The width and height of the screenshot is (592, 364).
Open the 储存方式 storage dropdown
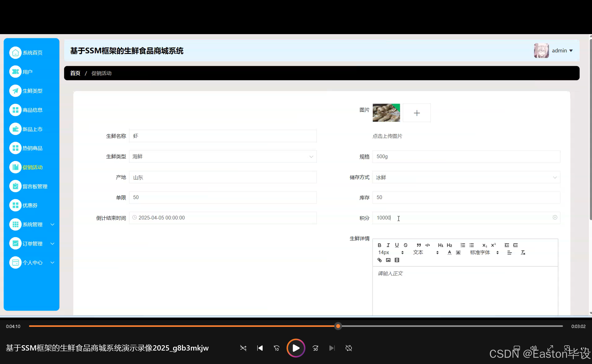pyautogui.click(x=555, y=177)
